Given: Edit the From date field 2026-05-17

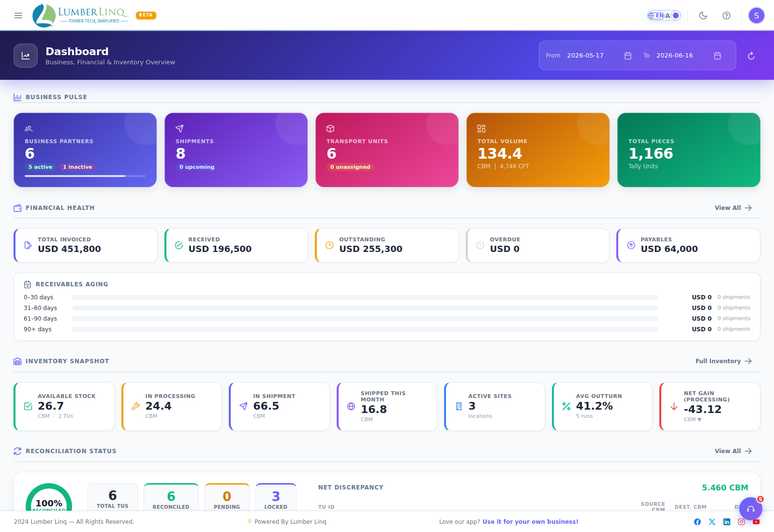Looking at the screenshot, I should (x=585, y=56).
